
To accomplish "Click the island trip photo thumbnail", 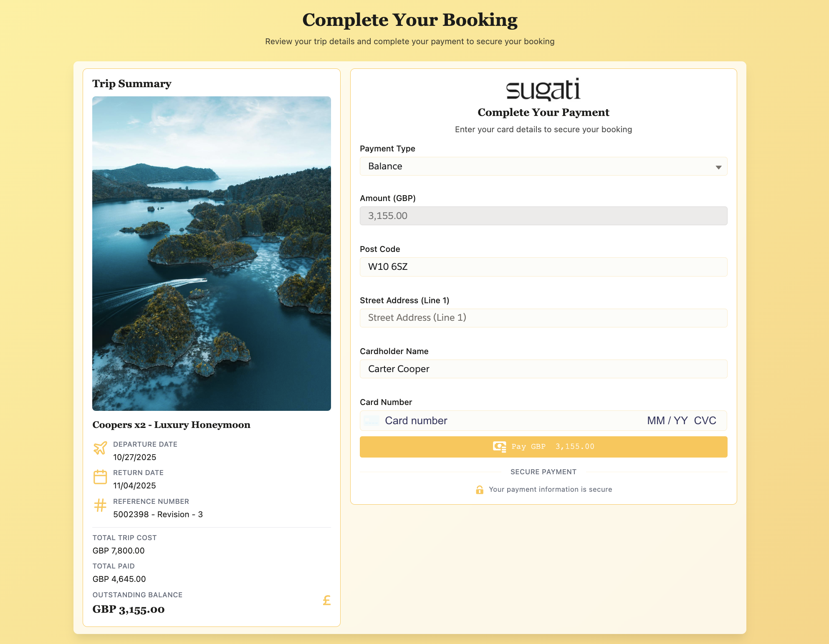I will pos(212,254).
